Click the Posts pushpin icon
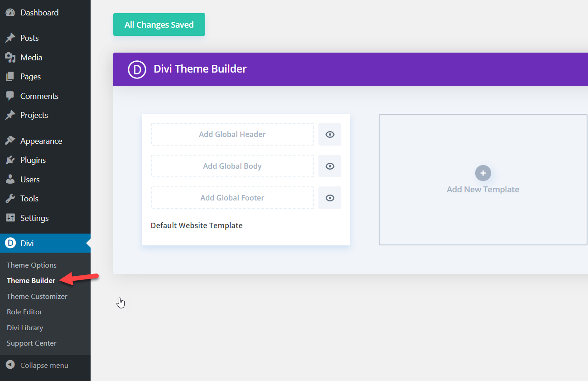This screenshot has width=588, height=381. click(x=10, y=38)
